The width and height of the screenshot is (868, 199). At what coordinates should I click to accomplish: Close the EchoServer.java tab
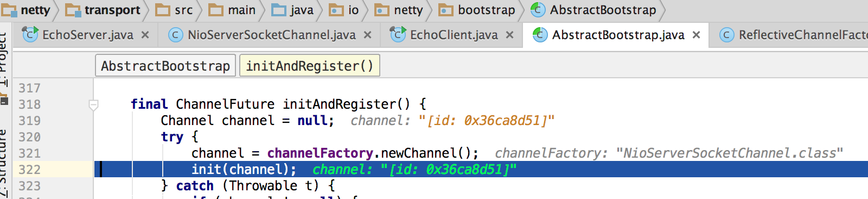[145, 35]
